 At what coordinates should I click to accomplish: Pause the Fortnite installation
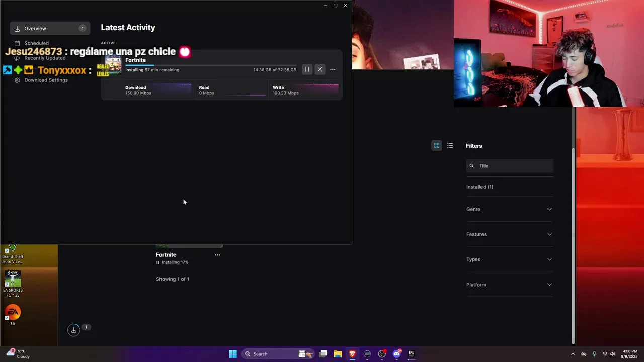click(307, 69)
